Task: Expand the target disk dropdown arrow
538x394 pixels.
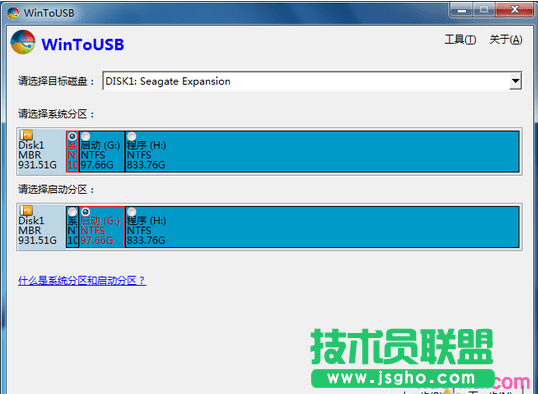Action: pos(515,81)
